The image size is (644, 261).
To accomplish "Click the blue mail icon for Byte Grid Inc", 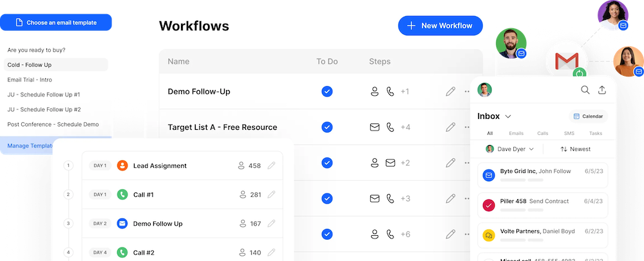I will pyautogui.click(x=489, y=175).
